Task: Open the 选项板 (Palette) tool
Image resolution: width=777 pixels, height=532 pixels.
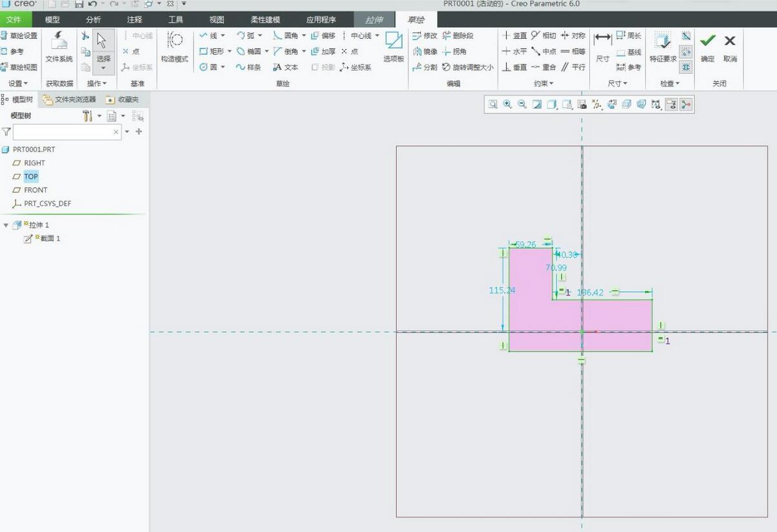Action: (x=394, y=46)
